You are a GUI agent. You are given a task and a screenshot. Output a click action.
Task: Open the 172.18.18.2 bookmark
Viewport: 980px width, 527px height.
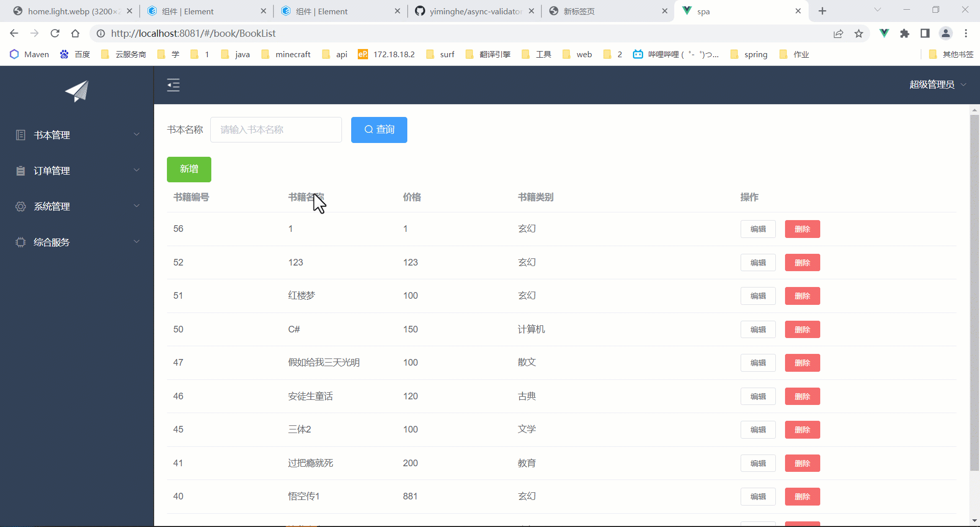[x=386, y=54]
